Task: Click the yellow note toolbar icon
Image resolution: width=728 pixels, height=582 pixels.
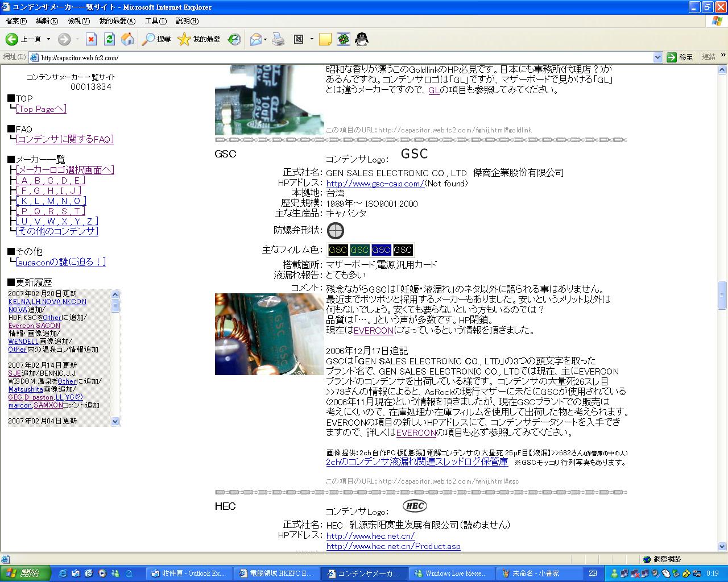Action: click(x=325, y=39)
